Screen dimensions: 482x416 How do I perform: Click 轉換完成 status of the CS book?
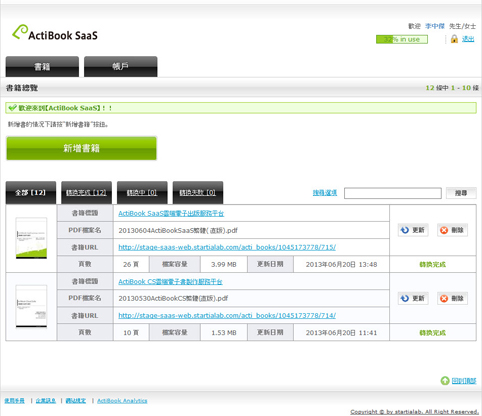[x=432, y=333]
